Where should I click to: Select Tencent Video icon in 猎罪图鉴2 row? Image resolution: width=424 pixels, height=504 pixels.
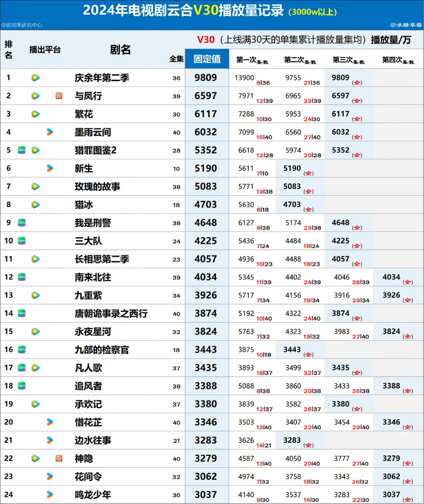click(x=36, y=150)
